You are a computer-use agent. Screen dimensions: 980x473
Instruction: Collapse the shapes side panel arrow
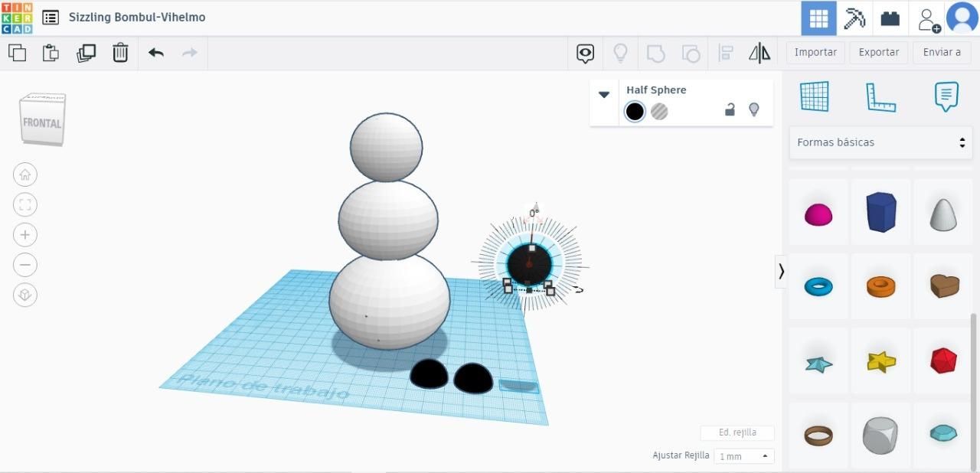tap(781, 271)
